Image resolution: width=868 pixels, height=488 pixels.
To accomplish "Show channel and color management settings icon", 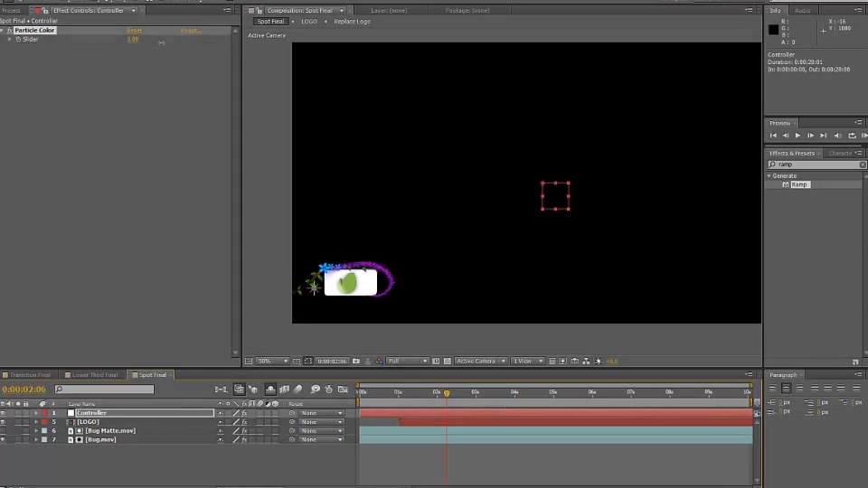I will coord(379,361).
